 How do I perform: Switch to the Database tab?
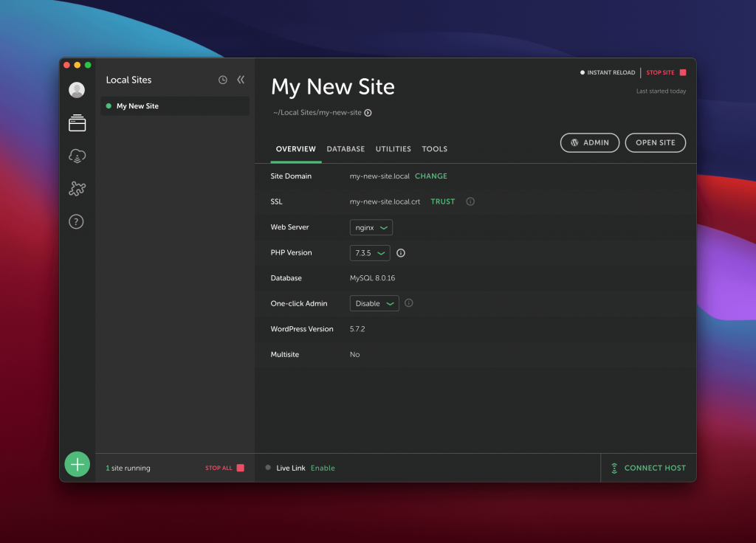tap(346, 149)
